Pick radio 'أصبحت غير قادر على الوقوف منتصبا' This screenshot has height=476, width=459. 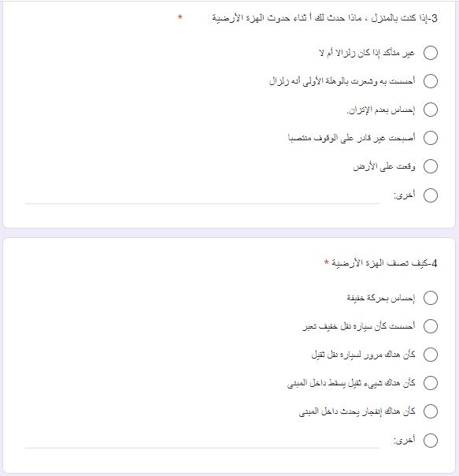click(431, 138)
